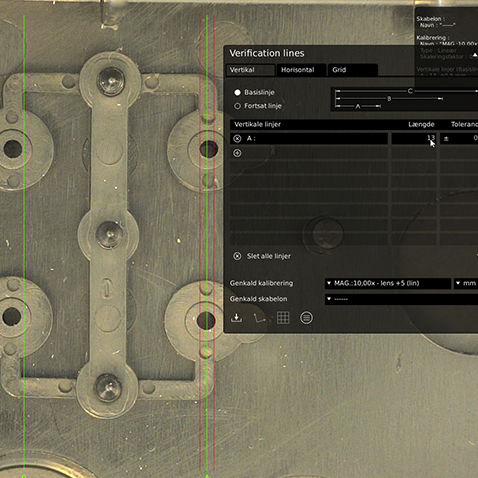Click the line A name field
This screenshot has height=478, width=478.
[x=309, y=138]
